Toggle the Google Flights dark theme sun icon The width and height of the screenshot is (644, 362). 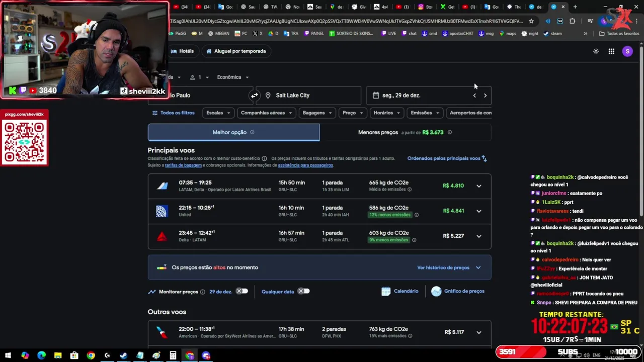click(x=596, y=51)
